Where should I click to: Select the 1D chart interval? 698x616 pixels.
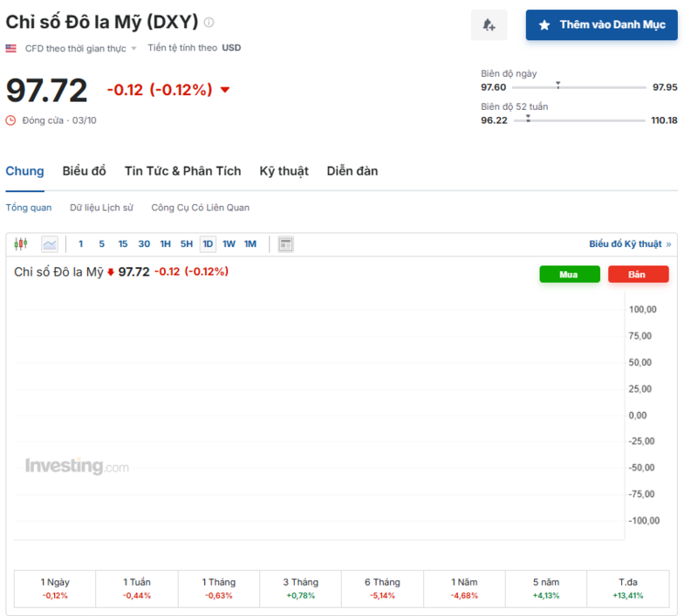click(x=208, y=244)
